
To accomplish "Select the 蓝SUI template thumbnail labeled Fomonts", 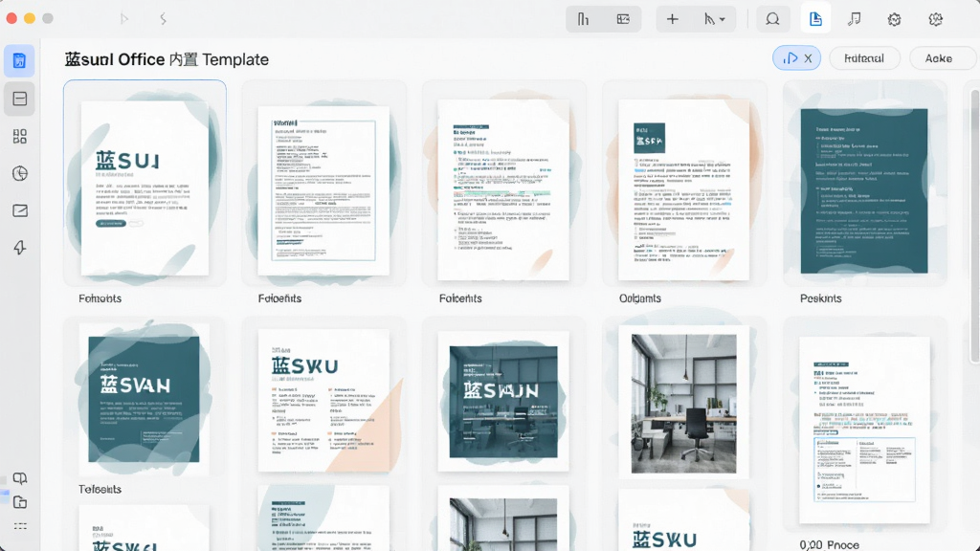I will (145, 183).
